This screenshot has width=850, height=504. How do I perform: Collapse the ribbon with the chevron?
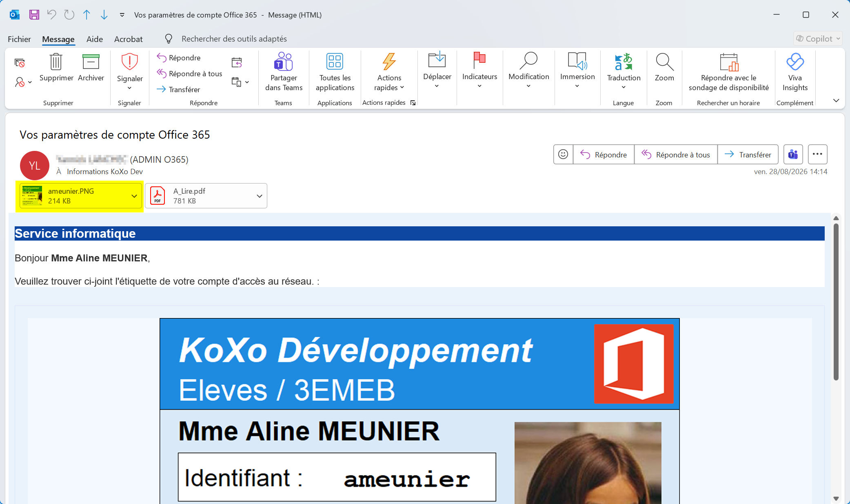tap(836, 101)
